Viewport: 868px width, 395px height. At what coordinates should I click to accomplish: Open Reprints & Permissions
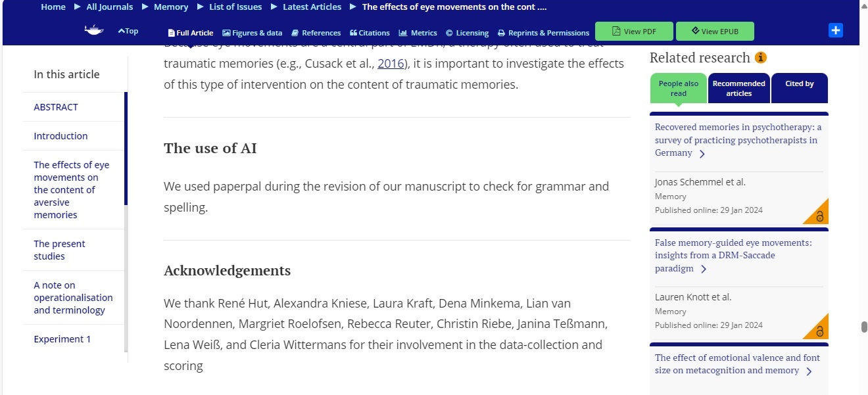[543, 33]
